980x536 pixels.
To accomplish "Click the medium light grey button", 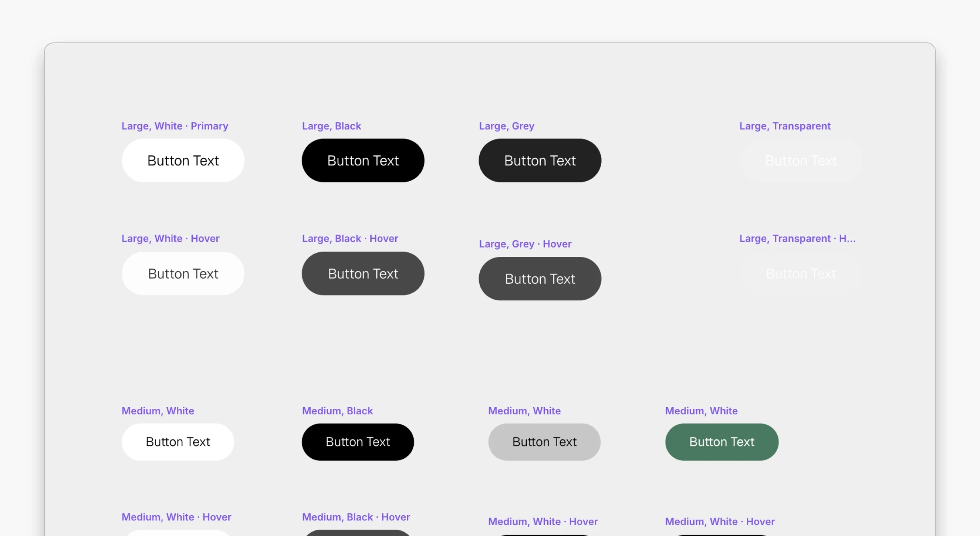I will click(x=544, y=442).
